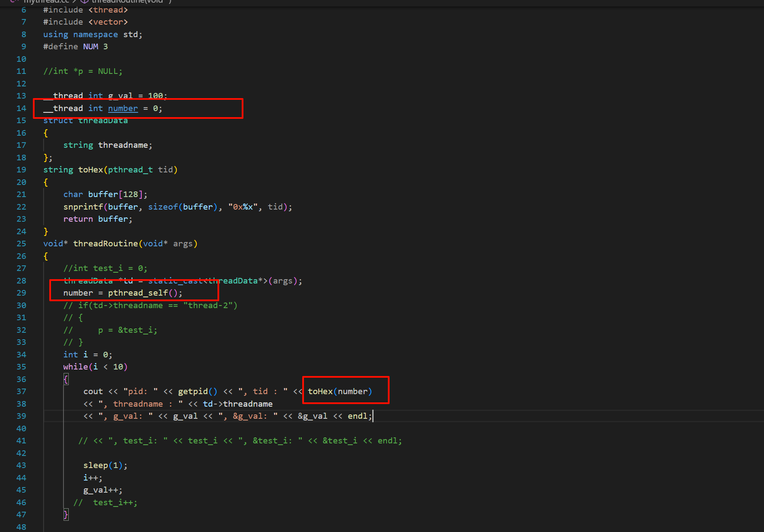
Task: Click 'return buffer;' statement
Action: (x=98, y=219)
